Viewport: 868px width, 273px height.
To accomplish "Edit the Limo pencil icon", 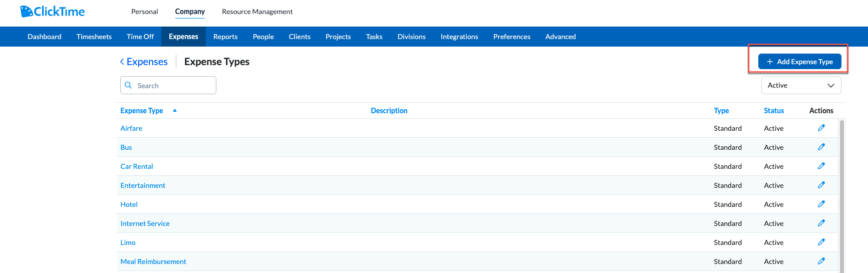I will 821,242.
